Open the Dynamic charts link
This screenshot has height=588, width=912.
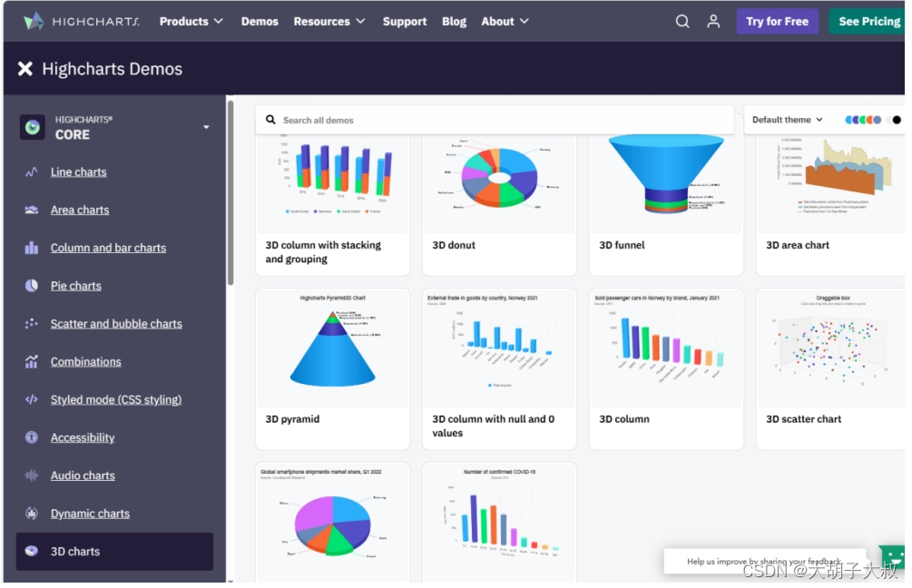point(90,514)
